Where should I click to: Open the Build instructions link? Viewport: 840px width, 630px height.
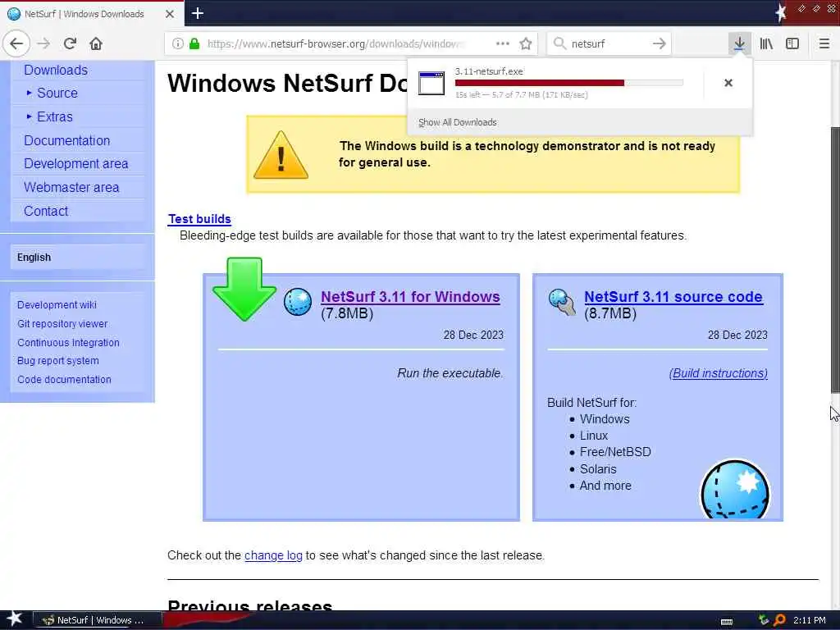719,373
